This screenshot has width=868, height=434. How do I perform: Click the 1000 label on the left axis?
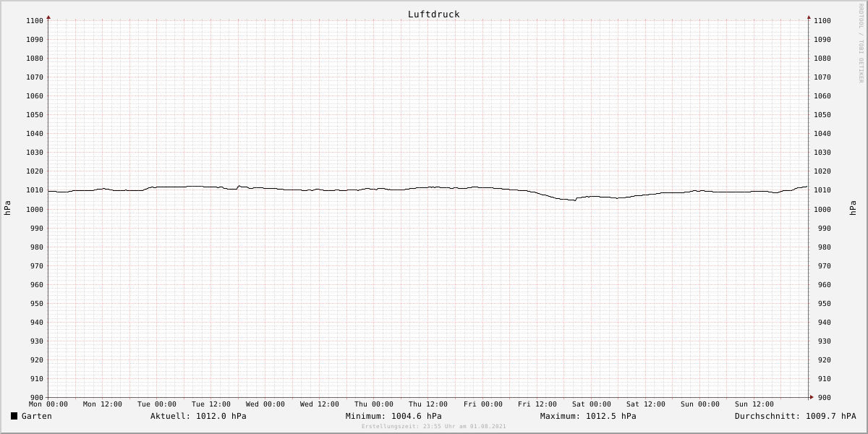[x=35, y=209]
